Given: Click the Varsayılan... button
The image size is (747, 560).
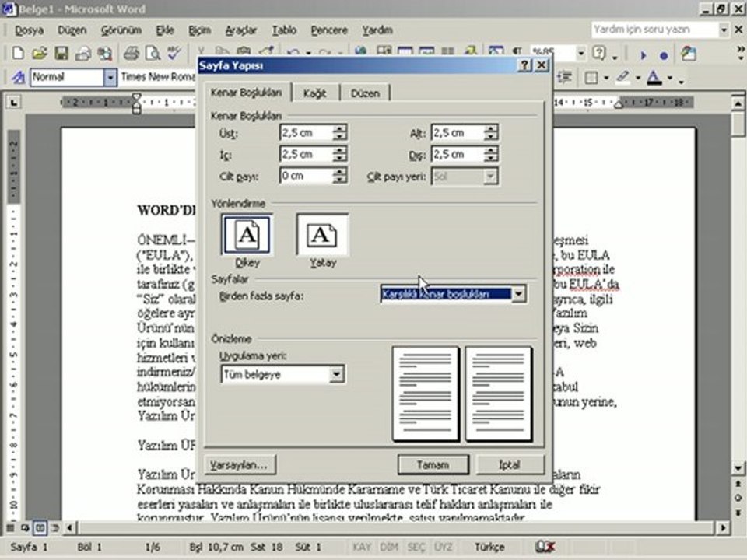Looking at the screenshot, I should (240, 465).
